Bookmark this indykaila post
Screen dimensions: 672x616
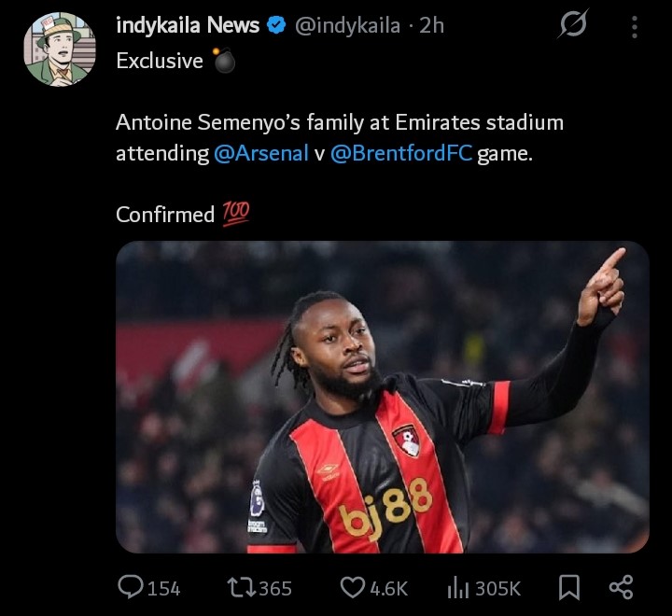pyautogui.click(x=568, y=587)
